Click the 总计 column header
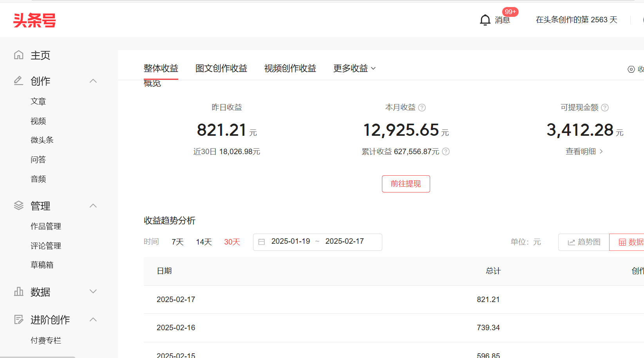The image size is (644, 358). [x=493, y=271]
